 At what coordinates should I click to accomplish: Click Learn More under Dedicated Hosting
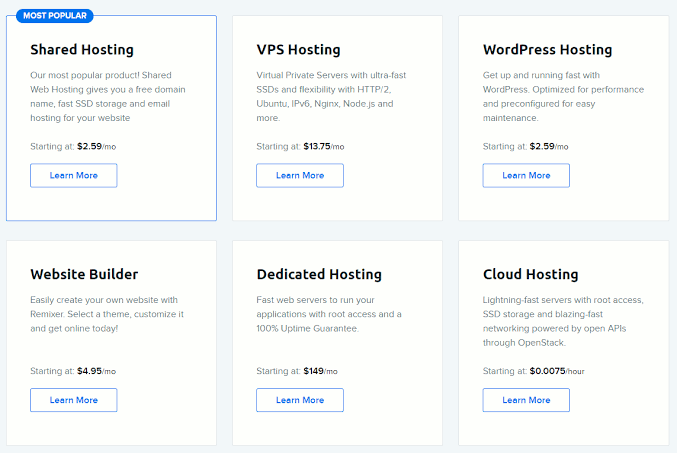(x=300, y=400)
